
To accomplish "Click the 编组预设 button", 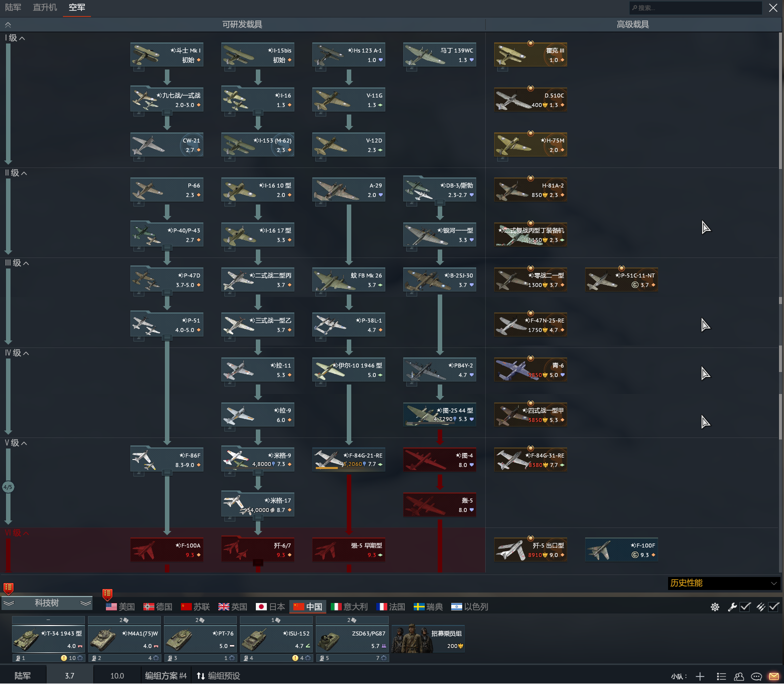I will point(218,676).
